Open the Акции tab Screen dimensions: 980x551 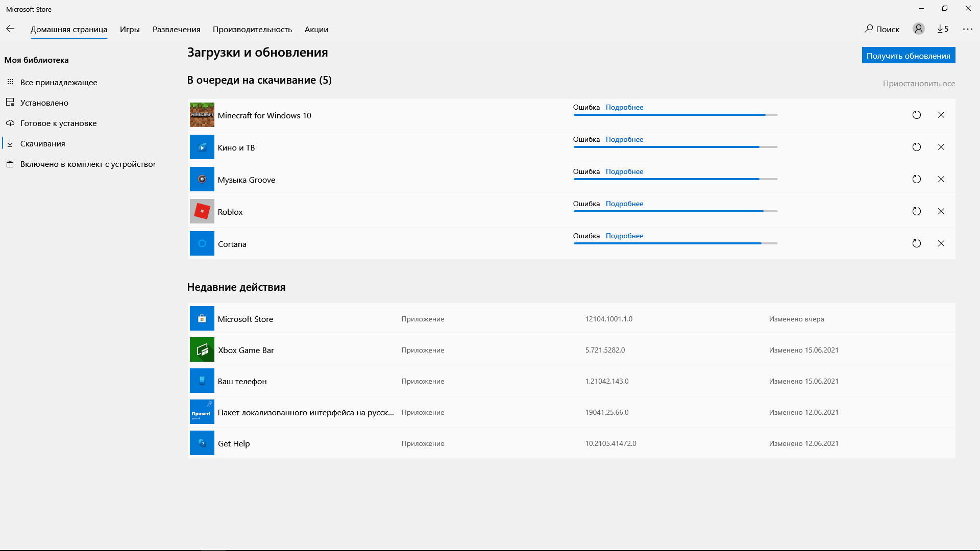pyautogui.click(x=316, y=29)
